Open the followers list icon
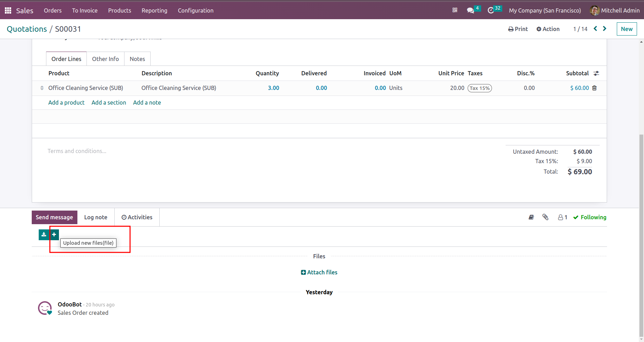644x342 pixels. click(562, 217)
